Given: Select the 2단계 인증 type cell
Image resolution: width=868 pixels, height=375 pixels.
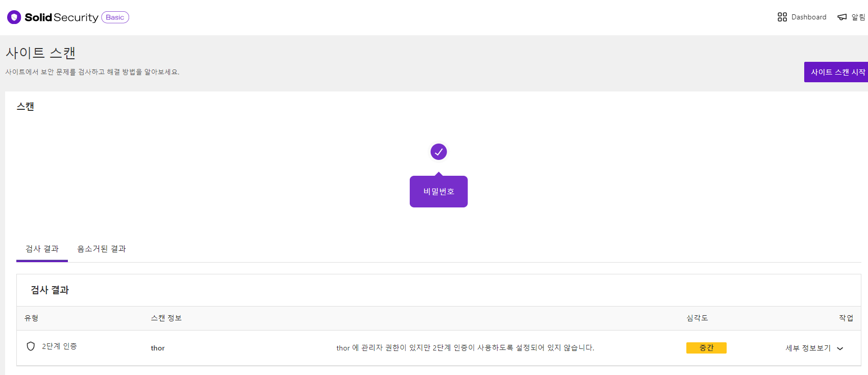Looking at the screenshot, I should [59, 346].
